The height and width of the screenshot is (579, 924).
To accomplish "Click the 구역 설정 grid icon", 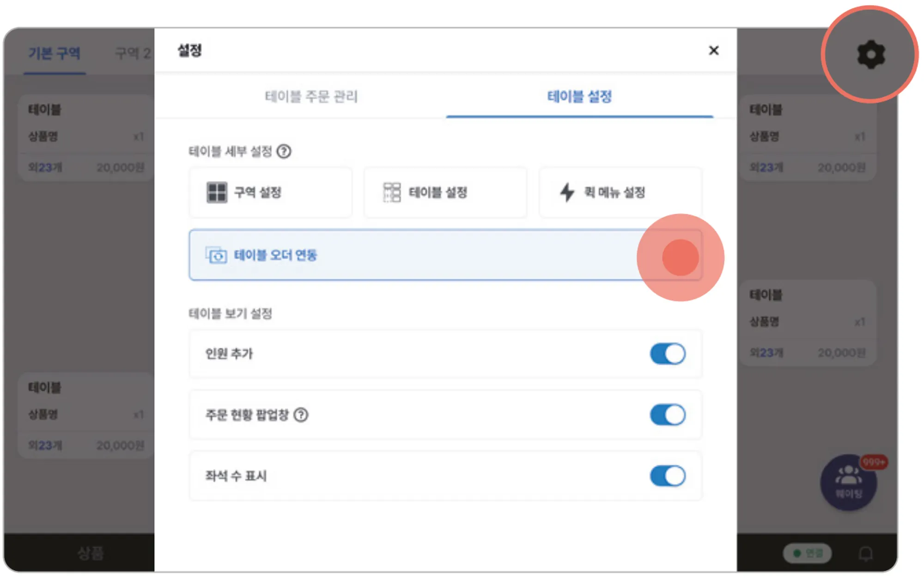I will pos(217,192).
